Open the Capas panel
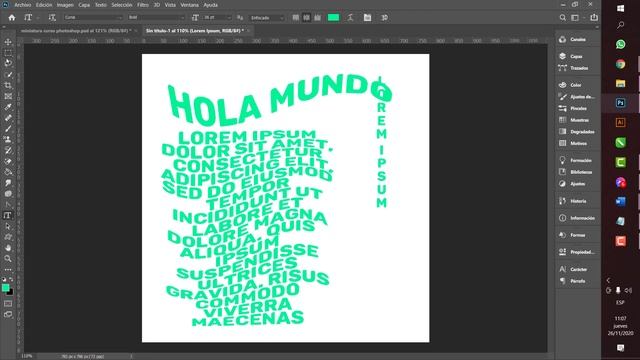Image resolution: width=640 pixels, height=360 pixels. point(571,56)
